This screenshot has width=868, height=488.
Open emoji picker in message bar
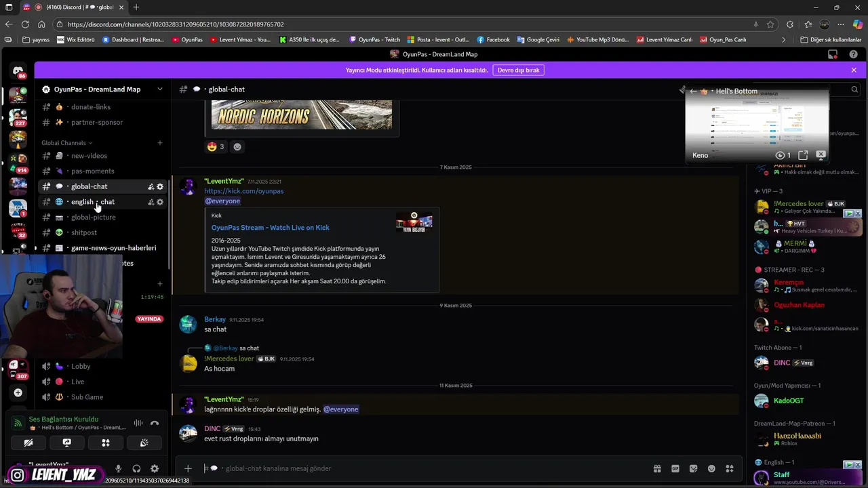tap(711, 468)
